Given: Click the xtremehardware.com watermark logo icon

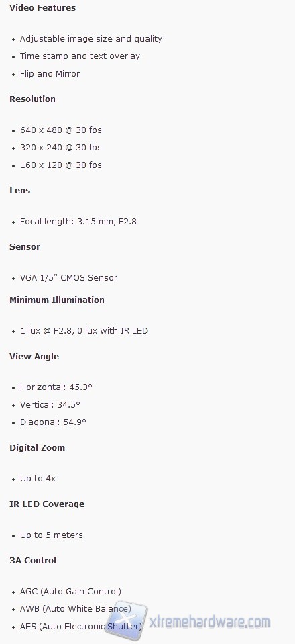Looking at the screenshot, I should tap(126, 622).
